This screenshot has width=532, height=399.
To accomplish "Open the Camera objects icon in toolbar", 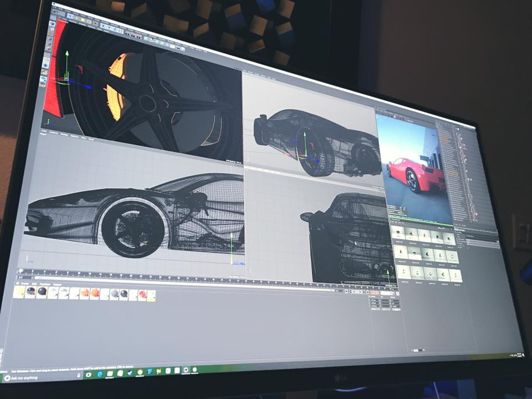I will coord(177,48).
